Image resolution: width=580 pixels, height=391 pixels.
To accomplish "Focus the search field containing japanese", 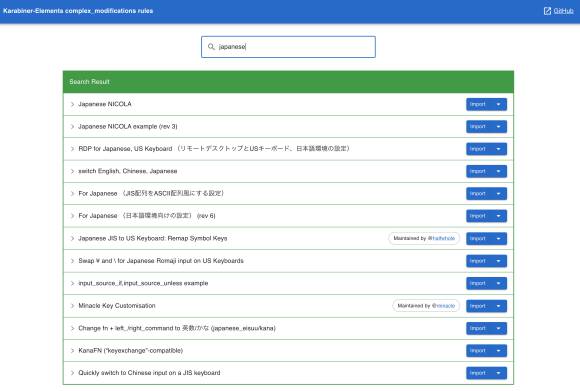I will click(x=289, y=47).
